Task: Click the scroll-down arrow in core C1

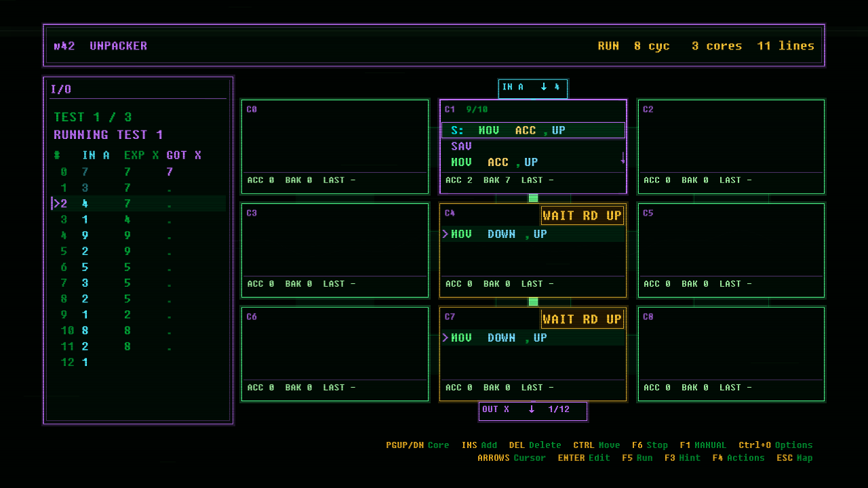Action: [x=623, y=158]
